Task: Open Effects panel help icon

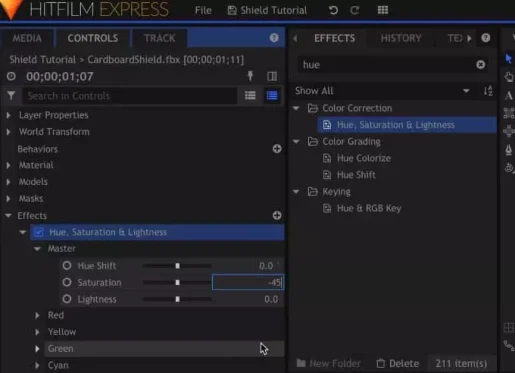Action: (x=486, y=38)
